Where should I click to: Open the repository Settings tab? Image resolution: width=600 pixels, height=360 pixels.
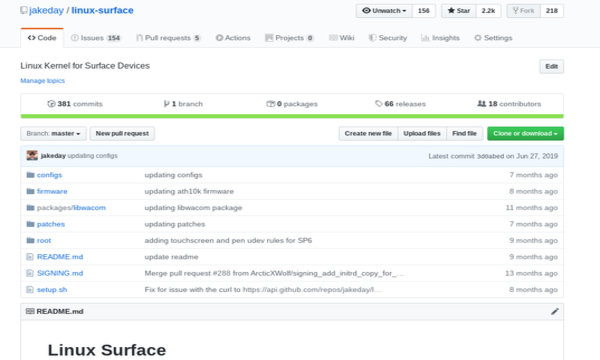click(x=493, y=38)
